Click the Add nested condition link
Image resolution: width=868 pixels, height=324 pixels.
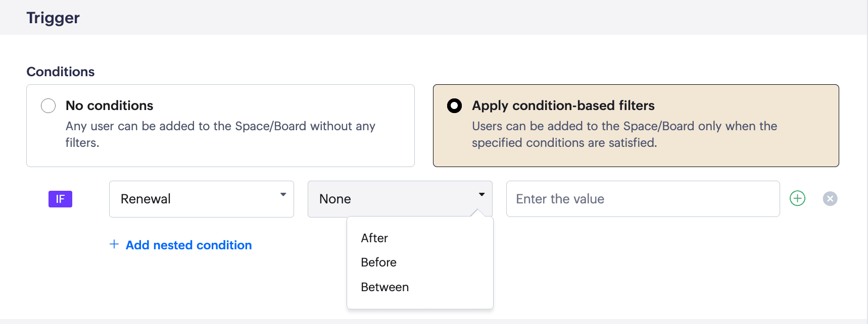click(188, 245)
